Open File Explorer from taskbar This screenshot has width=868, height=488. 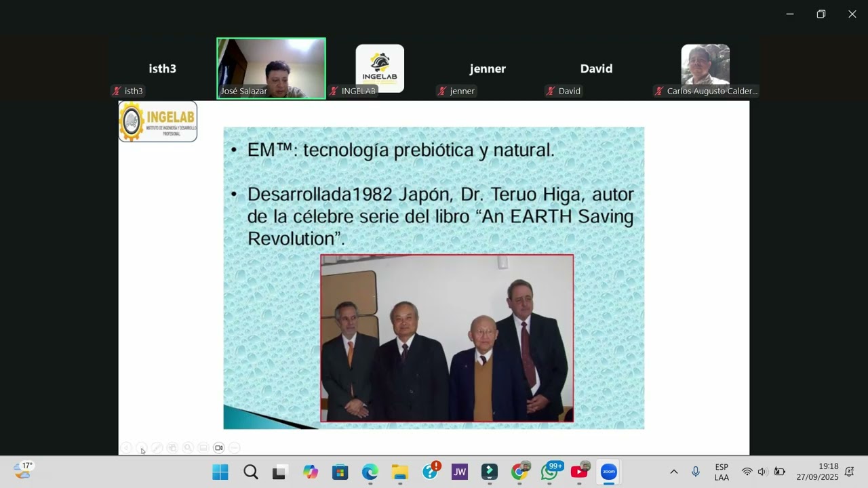(400, 472)
